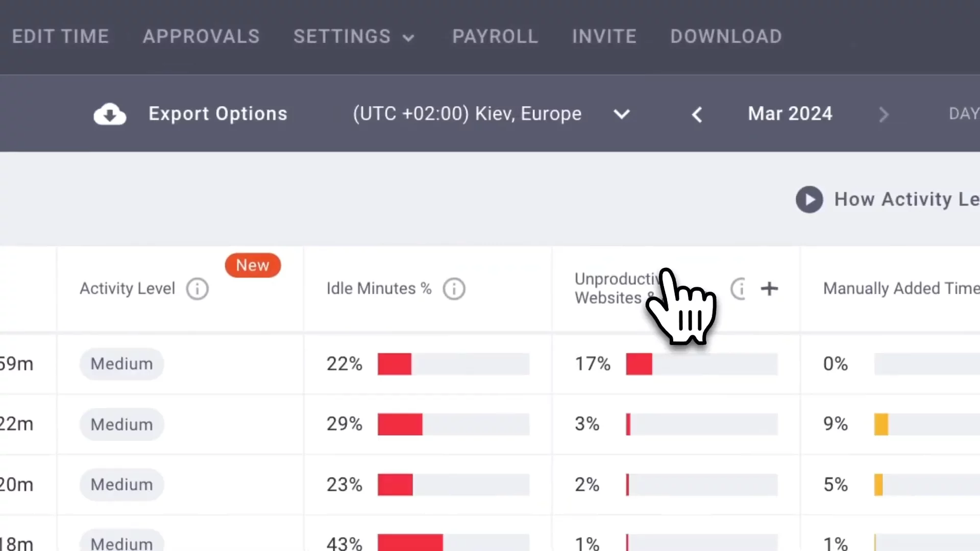
Task: Go to previous month arrow
Action: [x=697, y=114]
